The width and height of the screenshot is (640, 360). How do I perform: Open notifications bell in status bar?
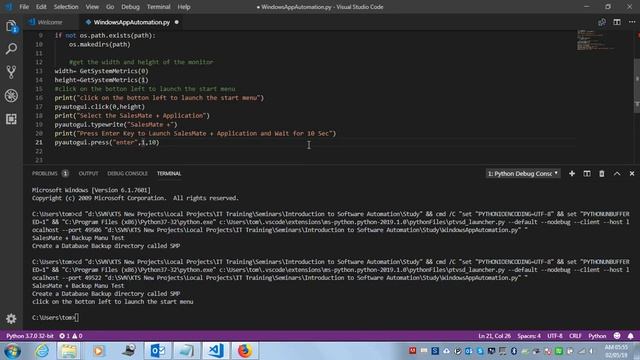pyautogui.click(x=631, y=336)
